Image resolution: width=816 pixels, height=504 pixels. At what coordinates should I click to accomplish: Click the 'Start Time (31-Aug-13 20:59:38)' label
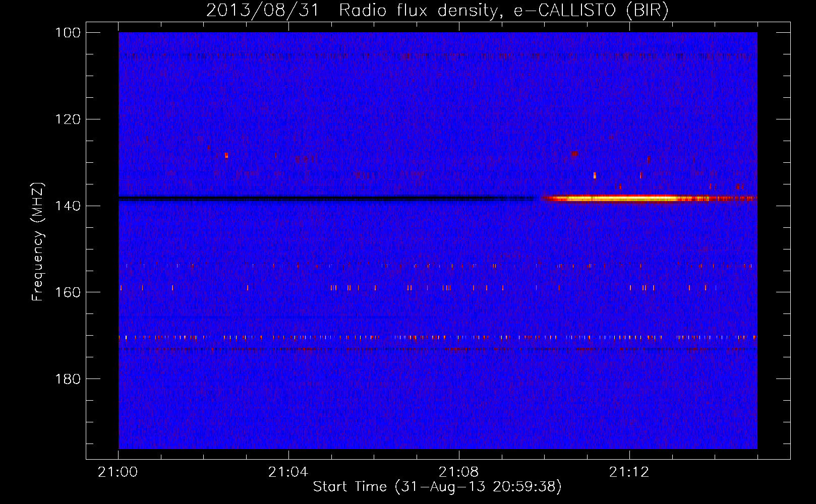tap(437, 487)
